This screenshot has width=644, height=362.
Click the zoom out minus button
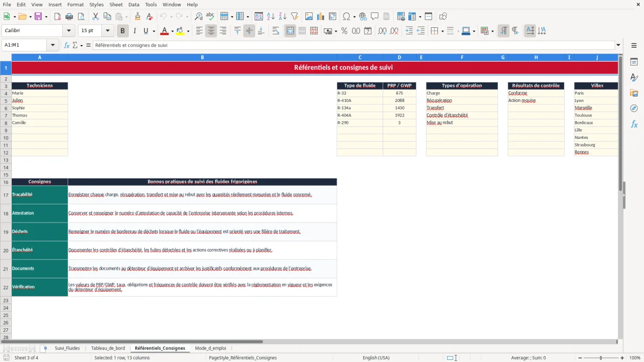tap(579, 358)
